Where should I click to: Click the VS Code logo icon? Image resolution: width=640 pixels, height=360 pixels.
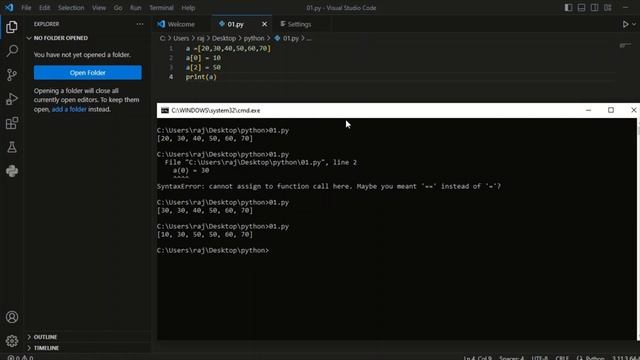(x=9, y=7)
